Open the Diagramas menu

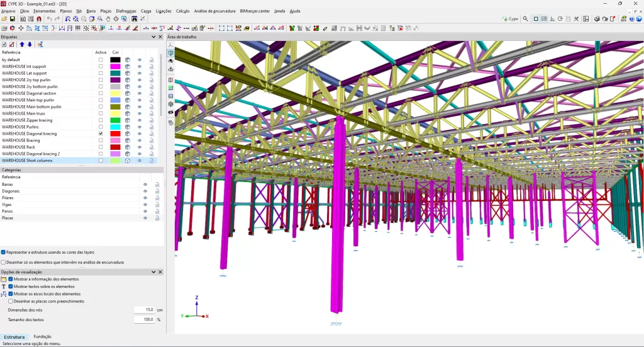[x=126, y=11]
